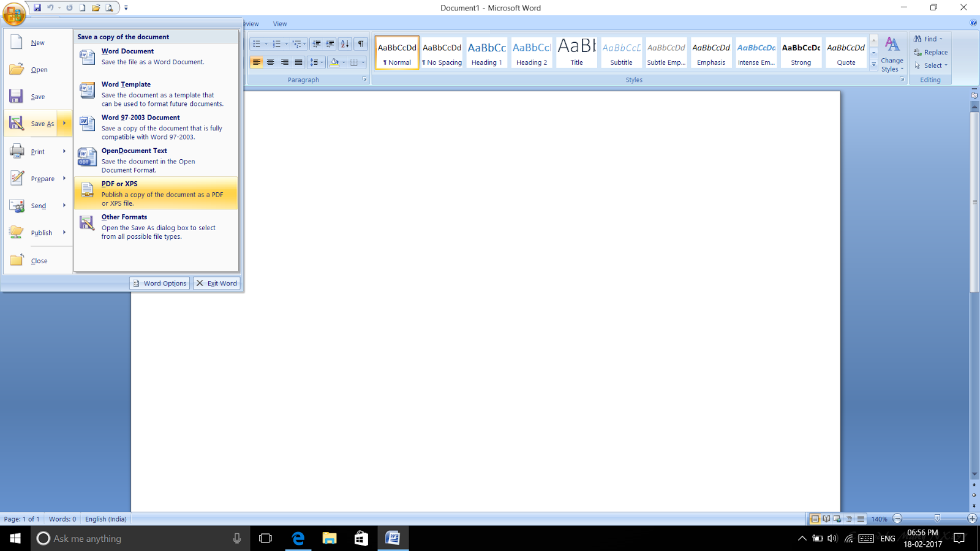Choose New in the Office menu
Image resolution: width=980 pixels, height=551 pixels.
[38, 43]
